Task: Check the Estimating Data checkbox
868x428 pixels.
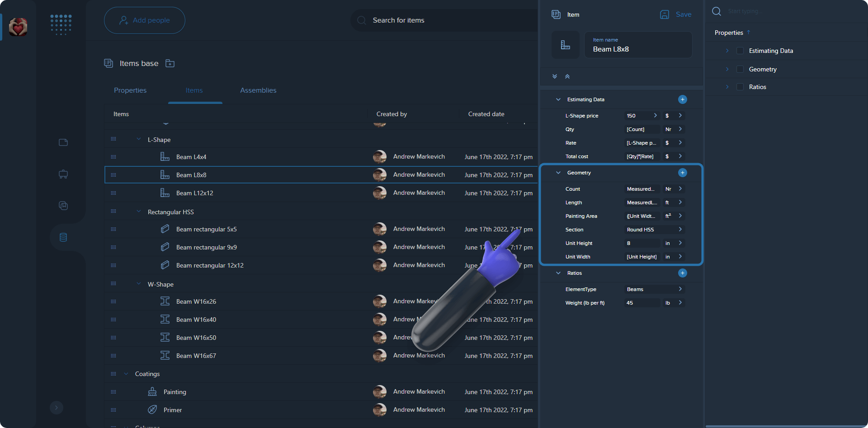Action: click(x=740, y=51)
